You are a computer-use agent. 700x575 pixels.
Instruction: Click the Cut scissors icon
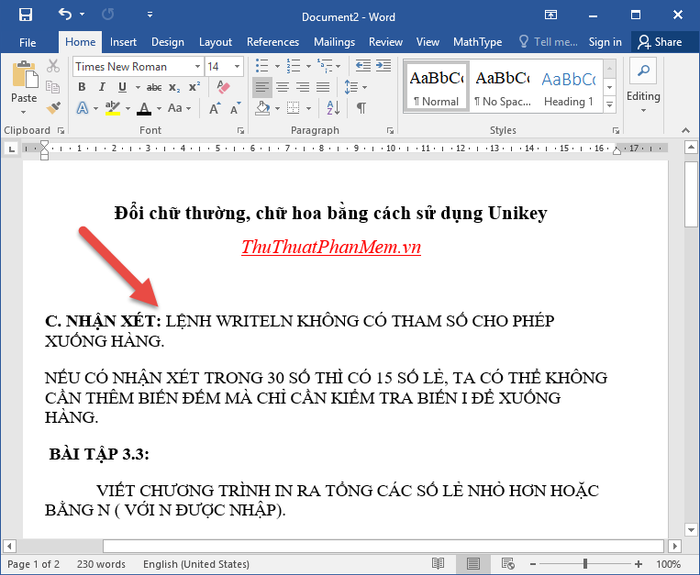[53, 66]
